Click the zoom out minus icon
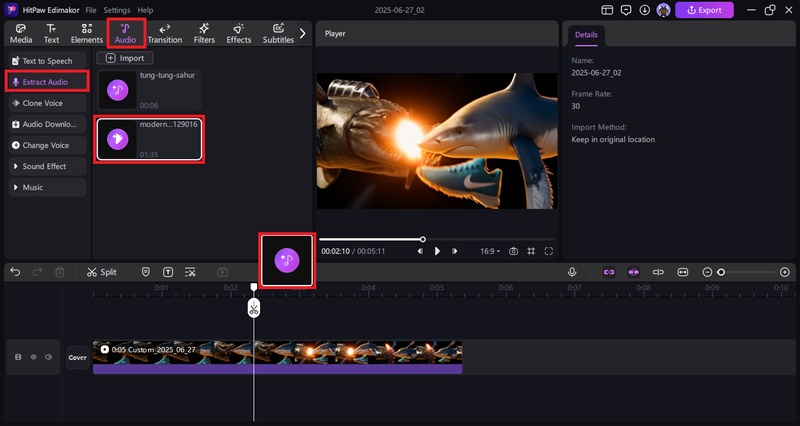 [x=707, y=272]
